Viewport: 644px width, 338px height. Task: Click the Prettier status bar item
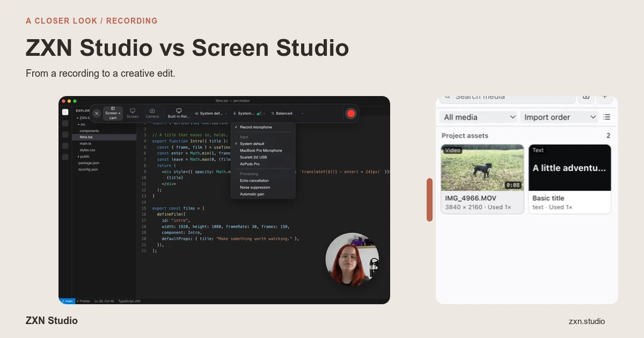click(x=83, y=301)
